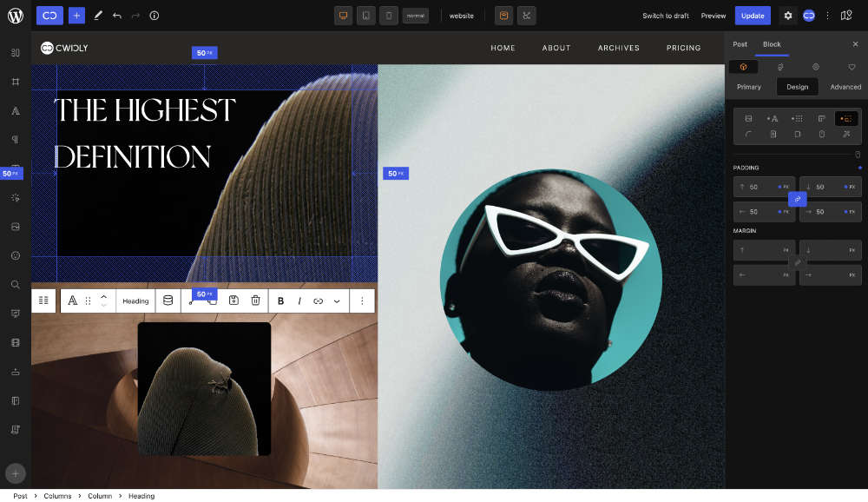Open the Cwicly infinity logo menu
868x502 pixels.
pyautogui.click(x=49, y=16)
